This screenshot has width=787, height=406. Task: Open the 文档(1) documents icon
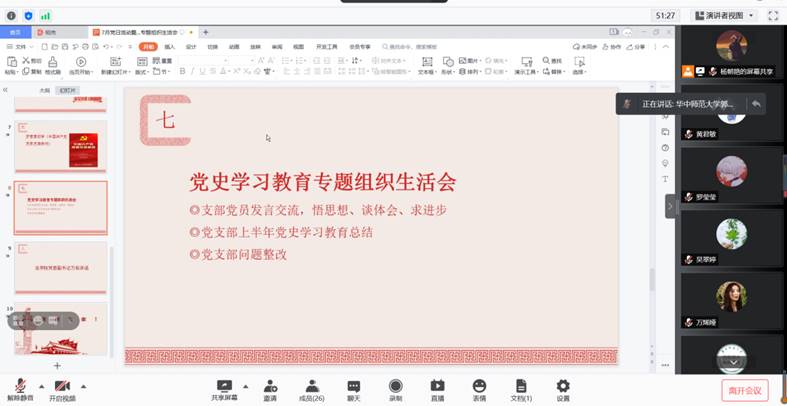(x=521, y=388)
